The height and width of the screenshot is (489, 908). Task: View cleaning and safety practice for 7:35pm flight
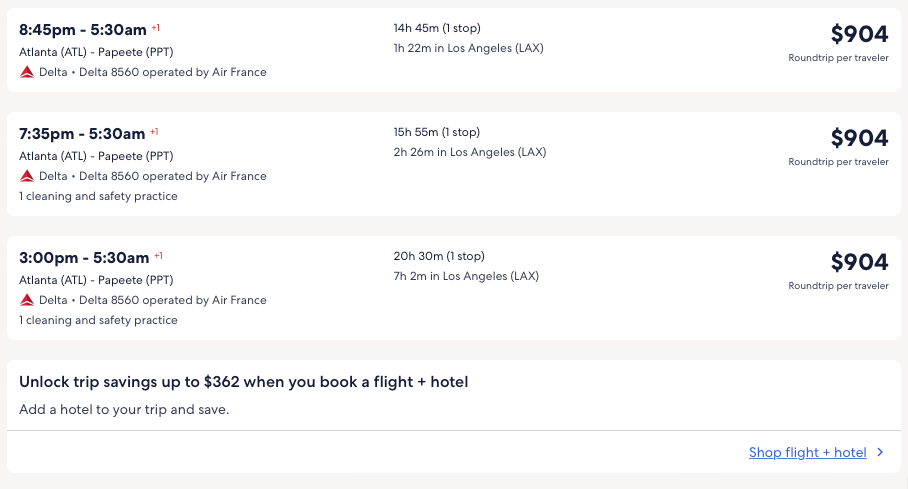pos(98,196)
